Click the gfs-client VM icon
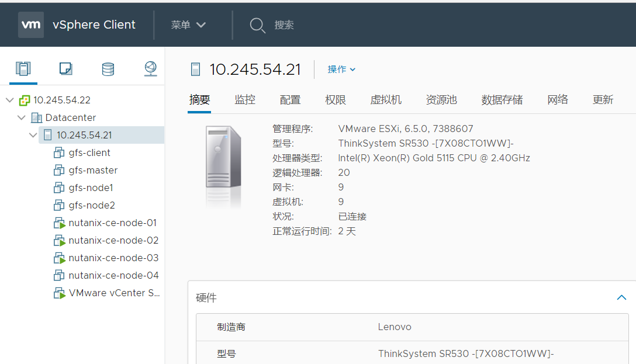Screen dimensions: 636x364 pyautogui.click(x=59, y=153)
